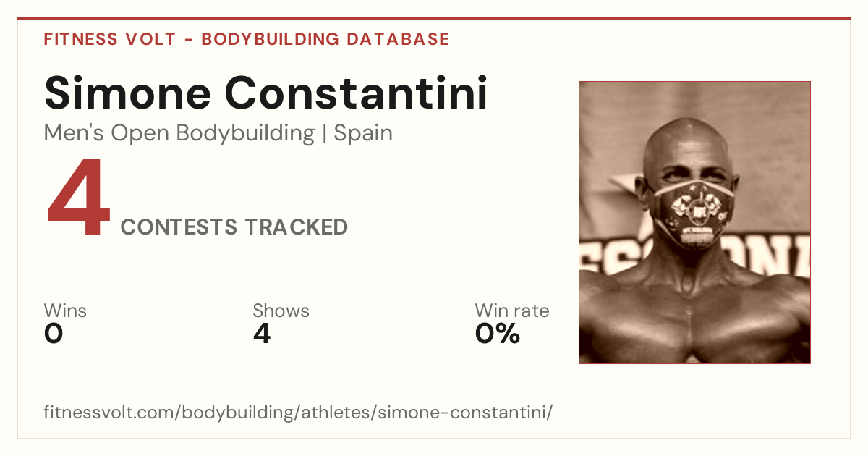Click the large red number 4
The width and height of the screenshot is (868, 456).
(79, 199)
